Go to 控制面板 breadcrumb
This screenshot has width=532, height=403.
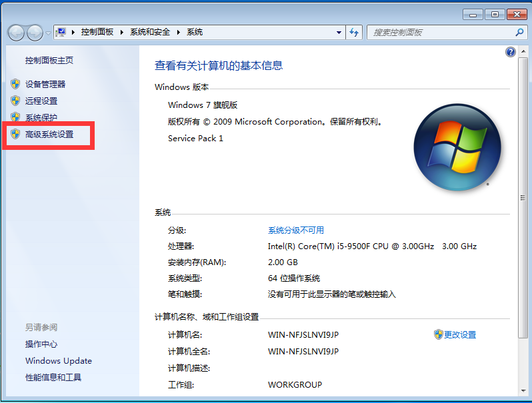click(97, 32)
